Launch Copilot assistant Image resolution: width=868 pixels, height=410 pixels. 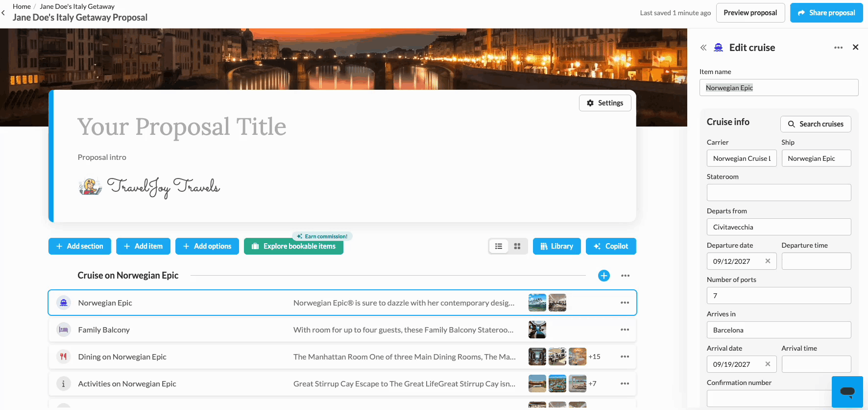(x=611, y=246)
